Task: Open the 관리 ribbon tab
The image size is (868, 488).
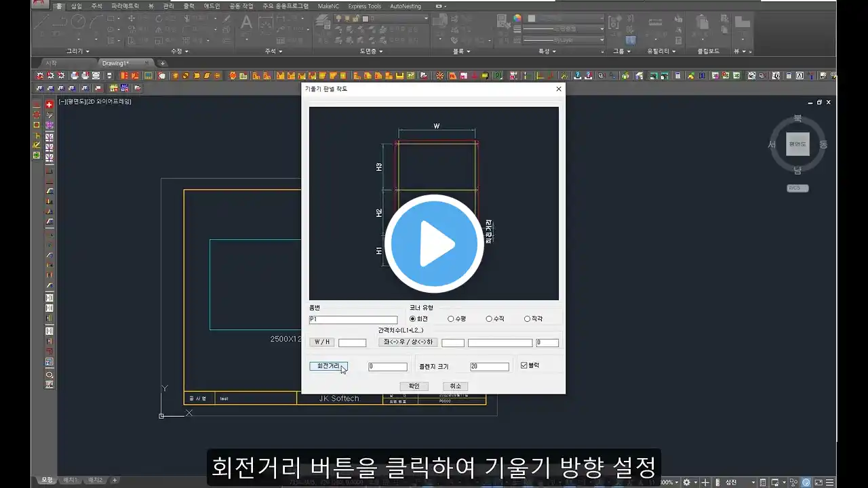Action: 168,6
